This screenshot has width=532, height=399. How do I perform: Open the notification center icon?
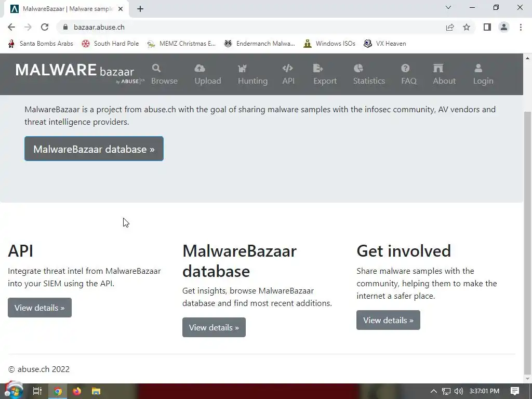(x=515, y=391)
